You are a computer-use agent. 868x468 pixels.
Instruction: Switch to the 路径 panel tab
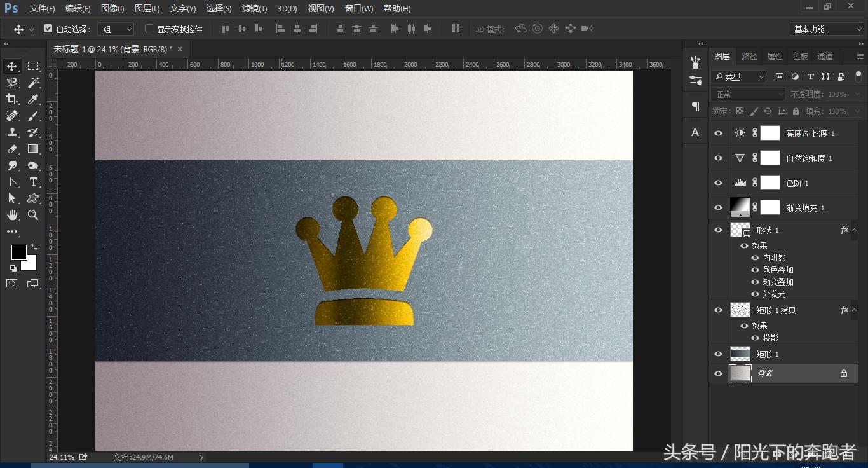coord(750,57)
